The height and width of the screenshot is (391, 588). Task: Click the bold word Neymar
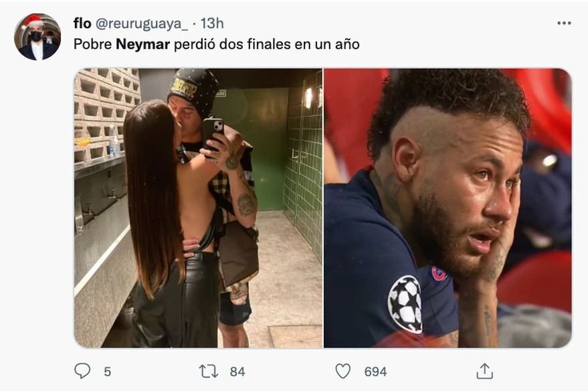(143, 44)
